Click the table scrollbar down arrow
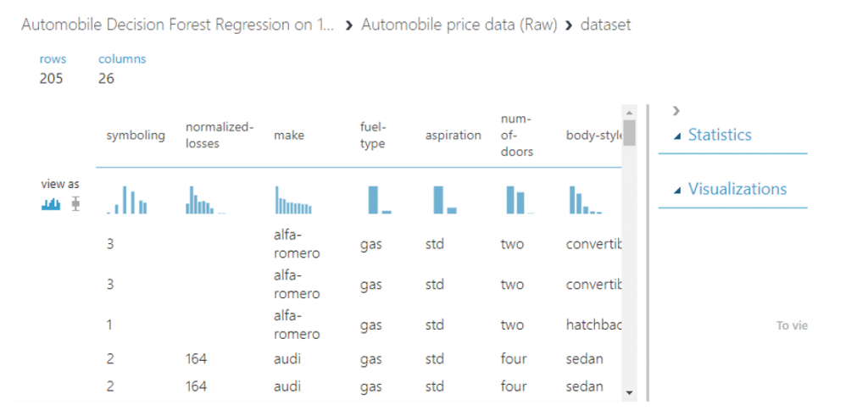 point(629,392)
